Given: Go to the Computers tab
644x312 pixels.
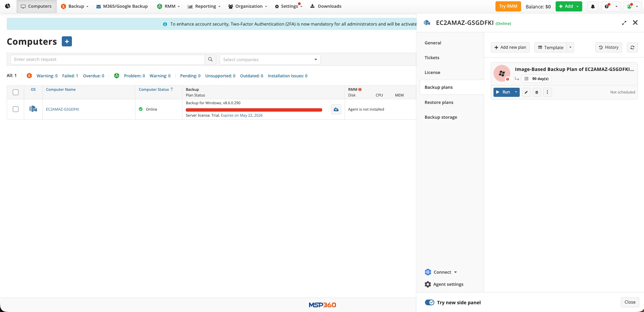Looking at the screenshot, I should point(36,6).
